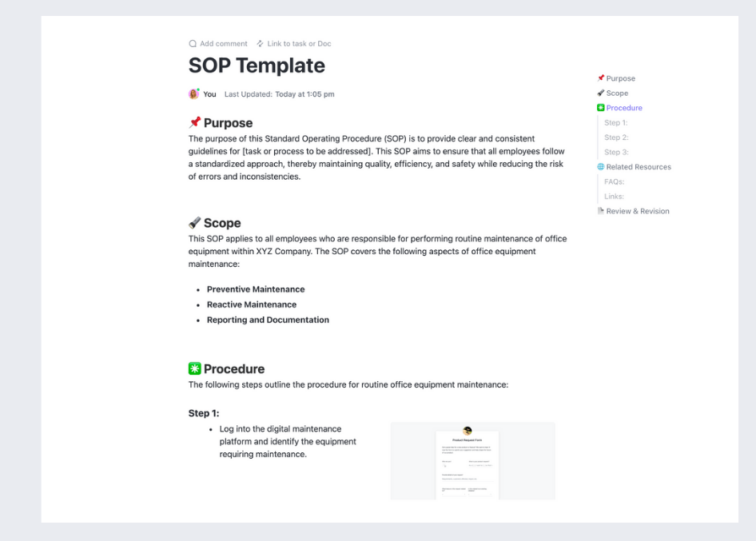Go to Scope text in the outline sidebar
756x541 pixels.
[617, 93]
